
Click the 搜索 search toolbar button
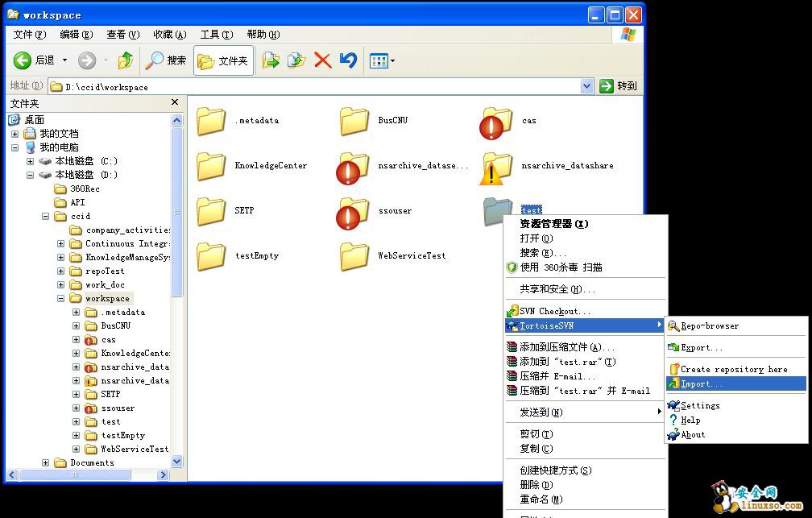click(166, 60)
